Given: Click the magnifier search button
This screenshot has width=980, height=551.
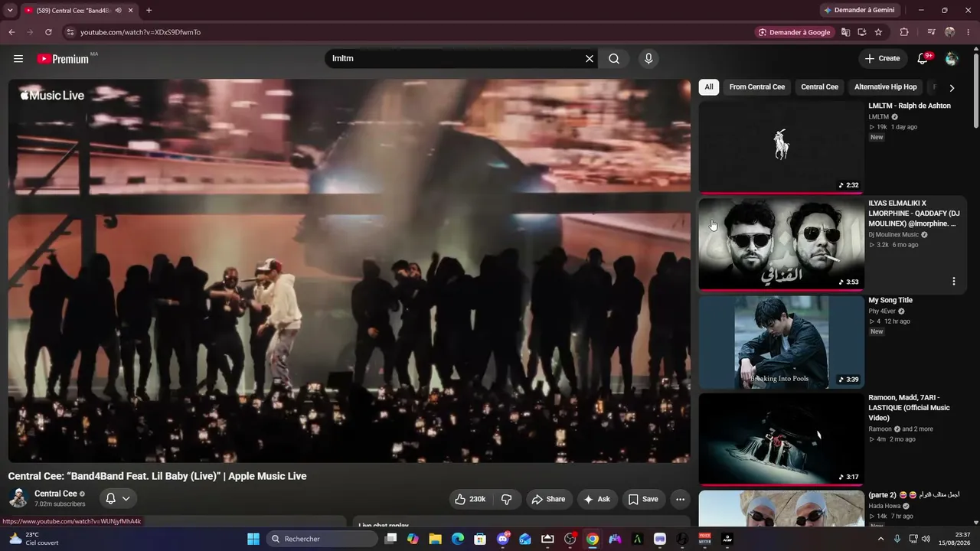Looking at the screenshot, I should click(x=614, y=59).
